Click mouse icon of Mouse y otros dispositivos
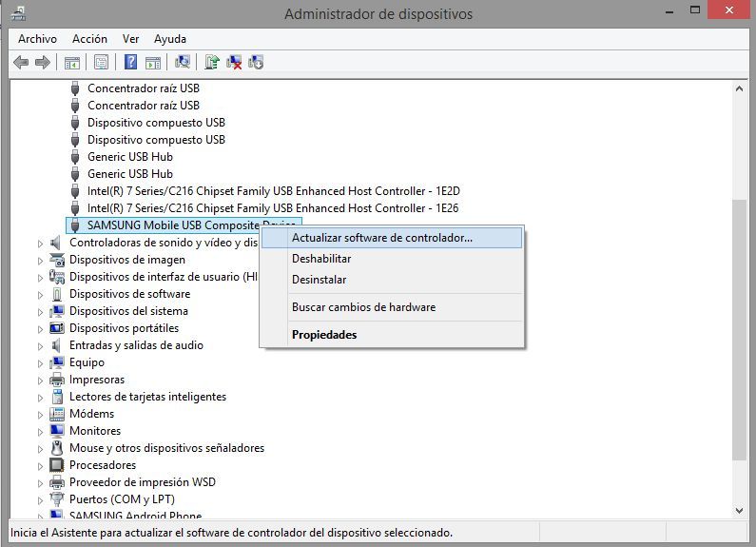This screenshot has width=756, height=547. [57, 448]
